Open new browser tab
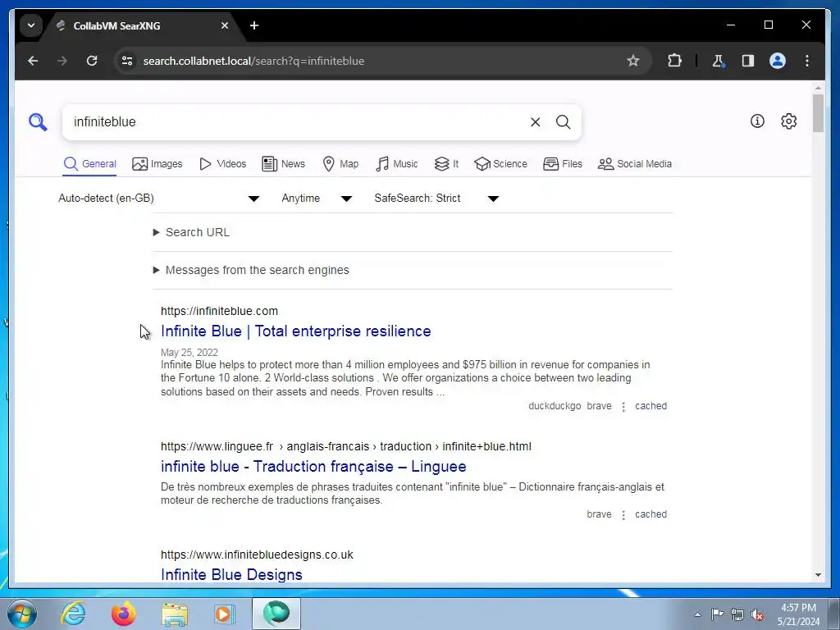 click(254, 25)
